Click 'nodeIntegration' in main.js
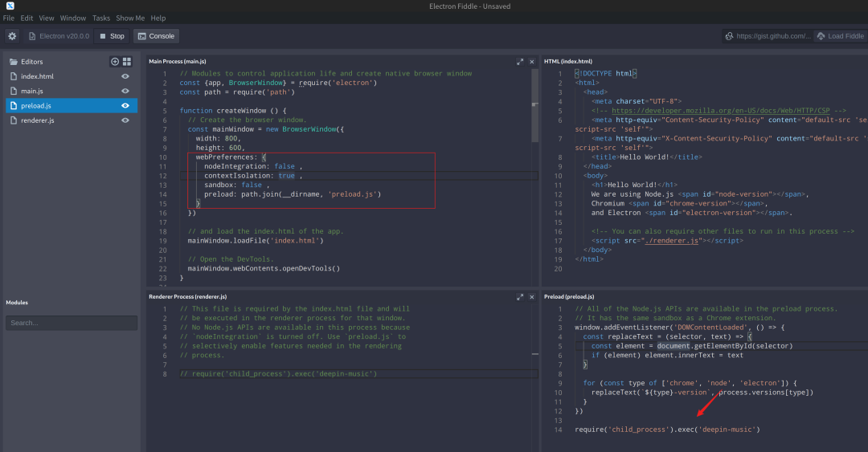 click(237, 166)
